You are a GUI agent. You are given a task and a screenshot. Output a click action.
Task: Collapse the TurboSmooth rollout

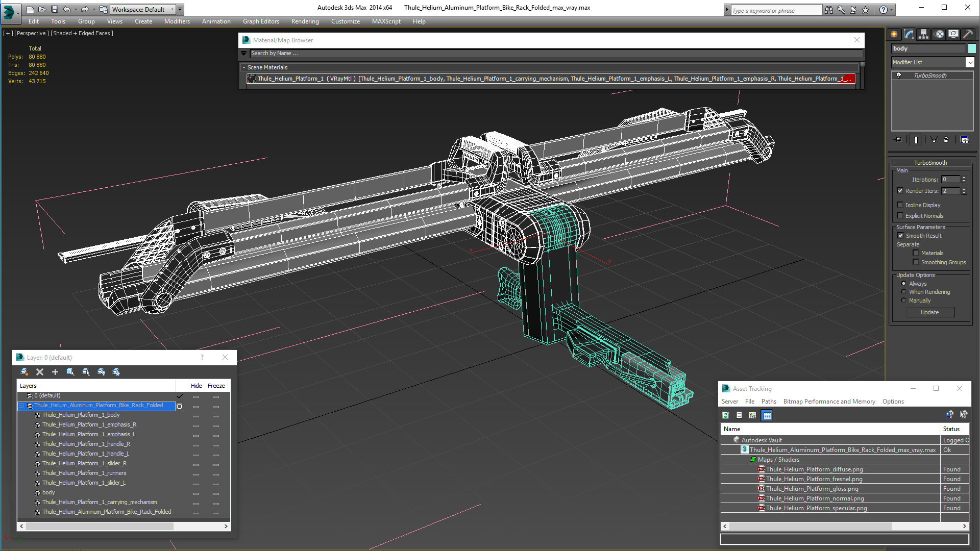(x=894, y=163)
